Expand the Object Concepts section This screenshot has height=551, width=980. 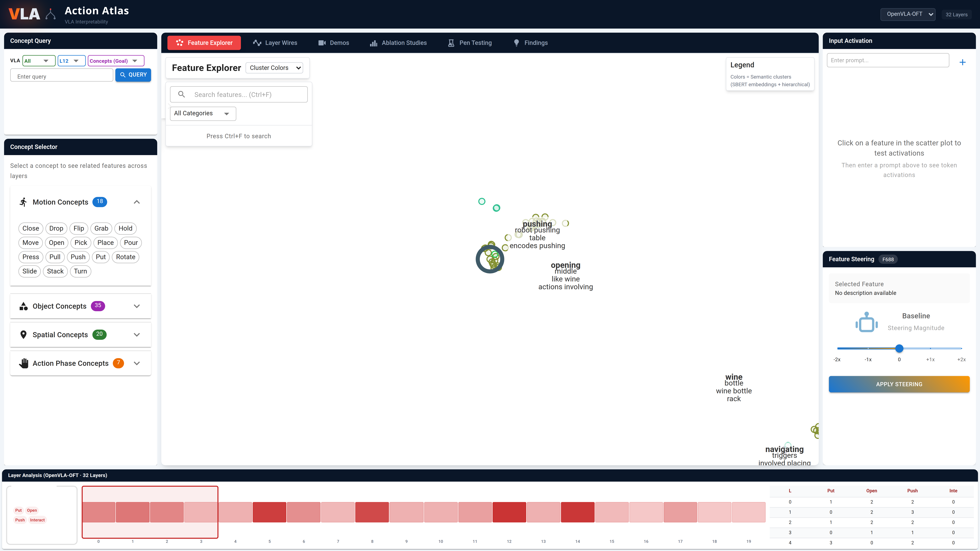click(x=137, y=306)
